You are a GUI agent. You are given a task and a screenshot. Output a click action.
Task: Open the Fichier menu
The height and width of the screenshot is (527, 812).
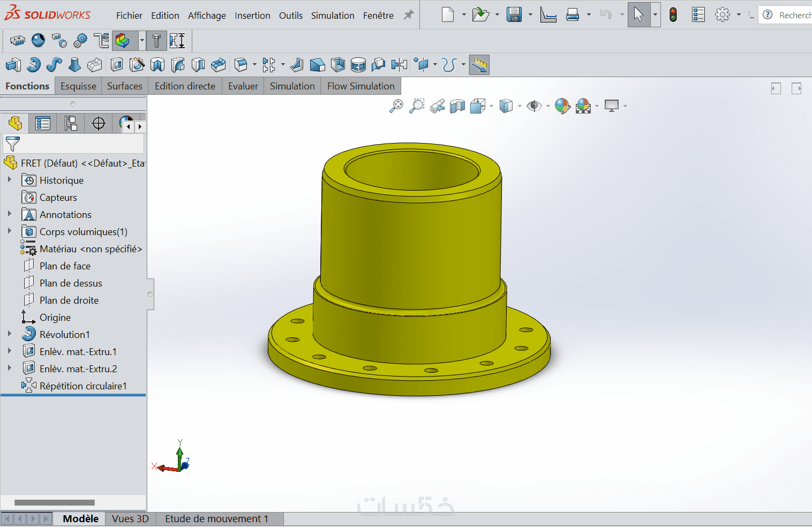[129, 16]
